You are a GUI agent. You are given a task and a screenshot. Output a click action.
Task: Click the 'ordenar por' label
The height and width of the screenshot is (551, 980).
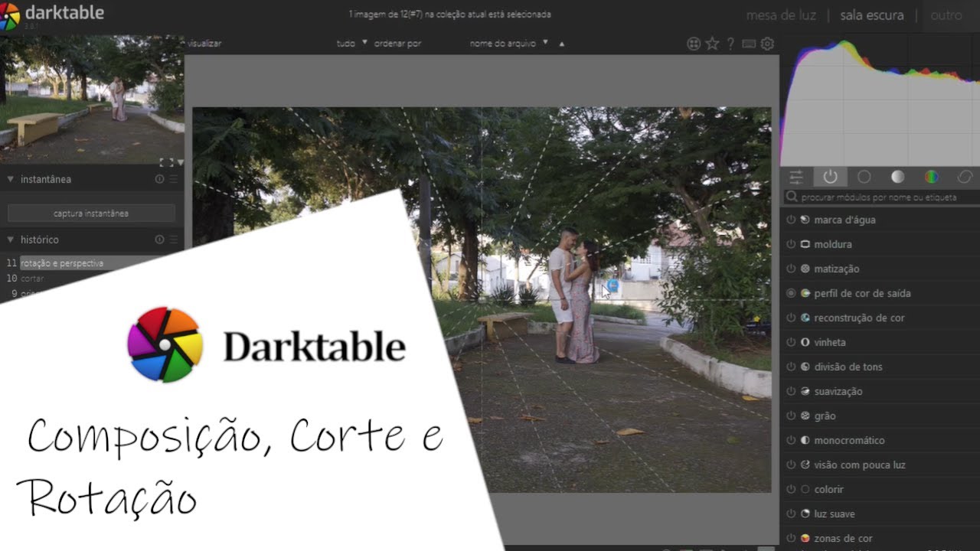point(398,44)
